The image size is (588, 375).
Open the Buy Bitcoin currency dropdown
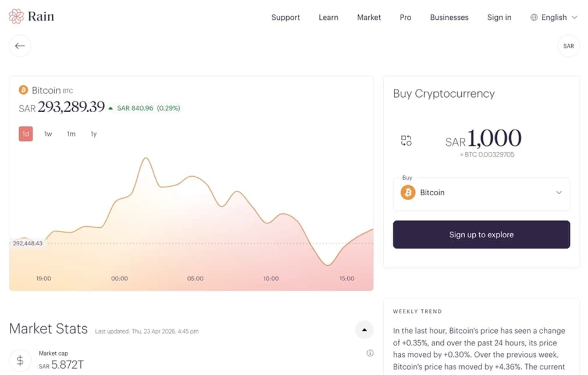click(481, 192)
